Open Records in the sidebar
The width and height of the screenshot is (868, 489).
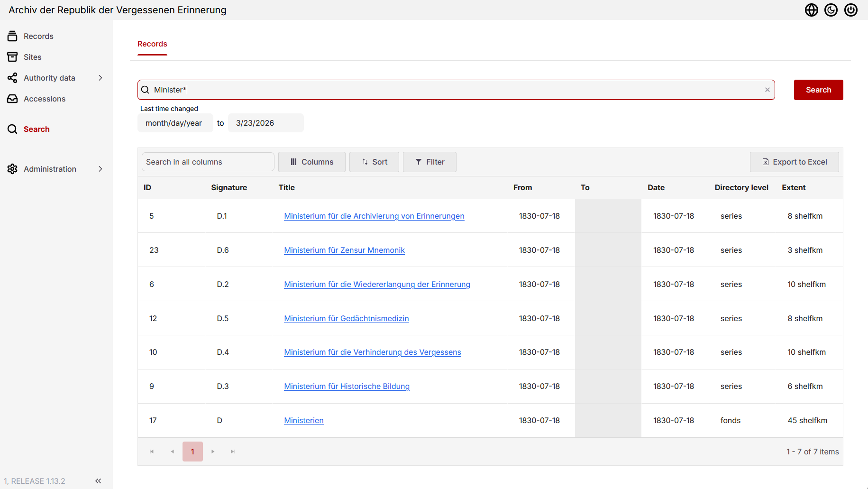point(38,36)
